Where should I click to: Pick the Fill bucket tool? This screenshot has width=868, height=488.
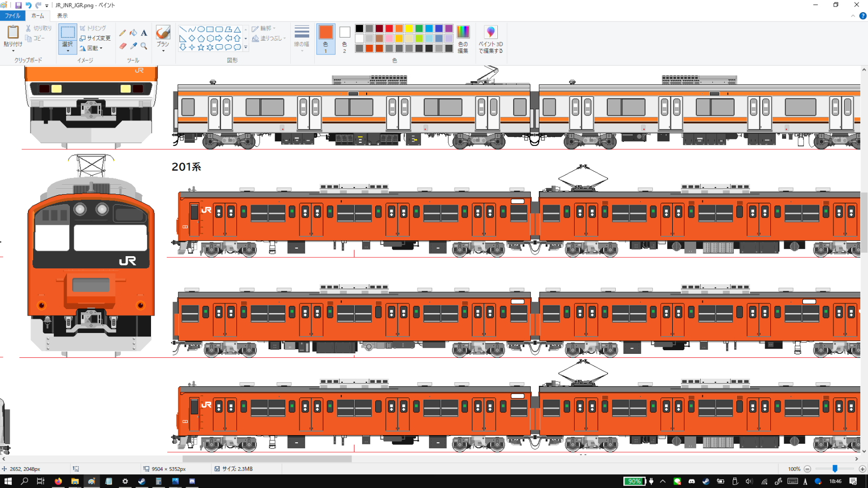(x=133, y=33)
